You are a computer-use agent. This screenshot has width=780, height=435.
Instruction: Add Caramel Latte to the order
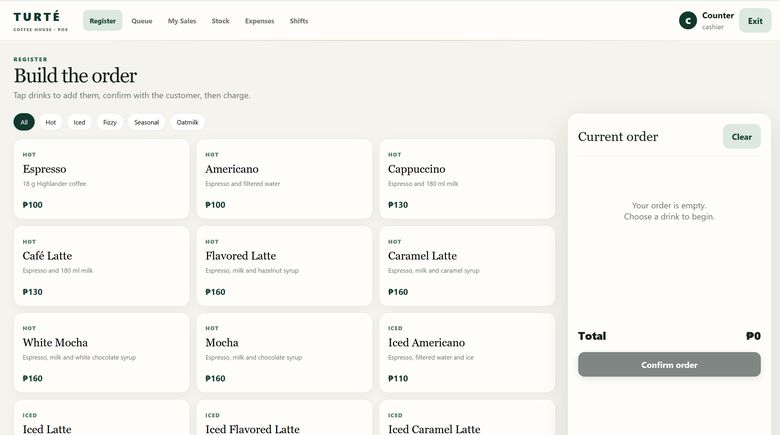467,266
